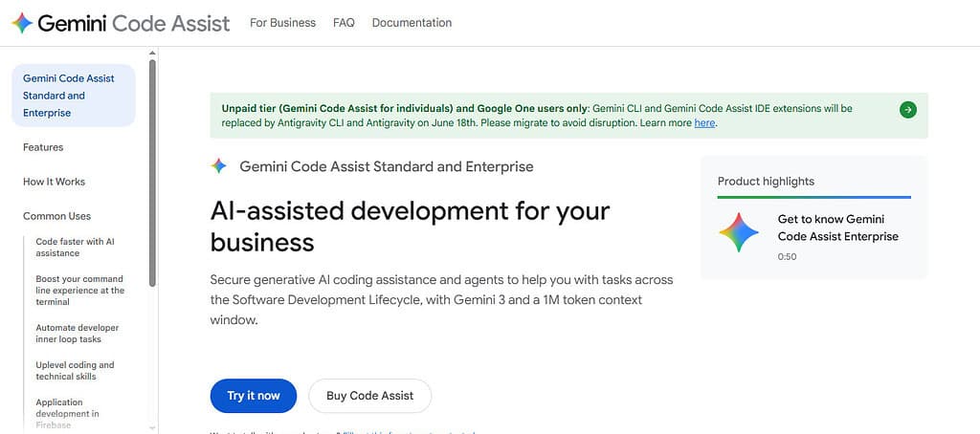Click the AI-assisted development heading
The width and height of the screenshot is (980, 434).
click(x=410, y=227)
